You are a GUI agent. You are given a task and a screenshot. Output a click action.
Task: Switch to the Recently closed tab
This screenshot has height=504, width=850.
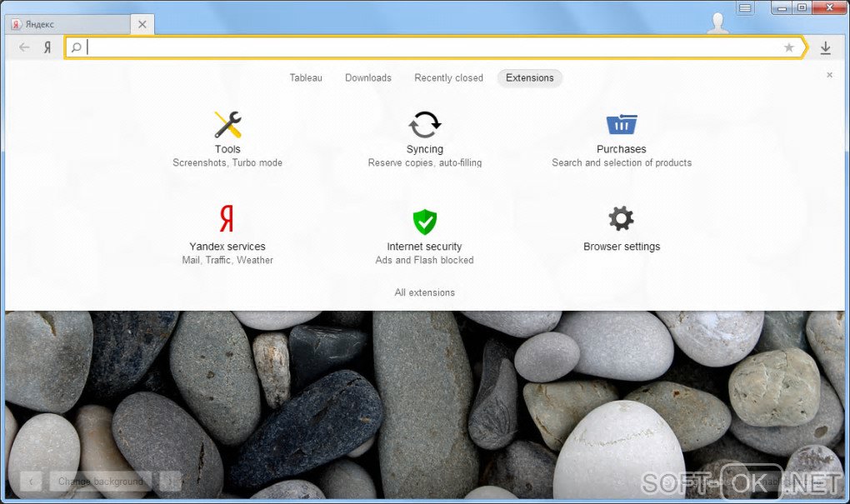tap(448, 78)
